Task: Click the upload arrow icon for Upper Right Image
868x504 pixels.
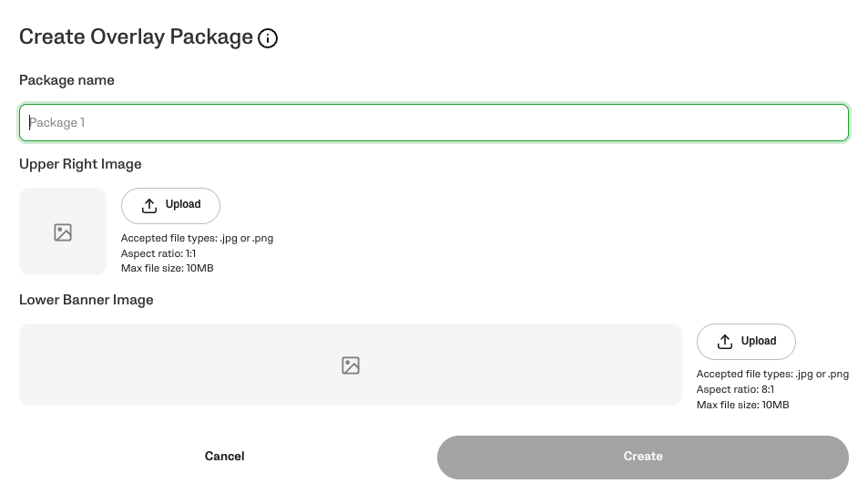Action: (149, 205)
